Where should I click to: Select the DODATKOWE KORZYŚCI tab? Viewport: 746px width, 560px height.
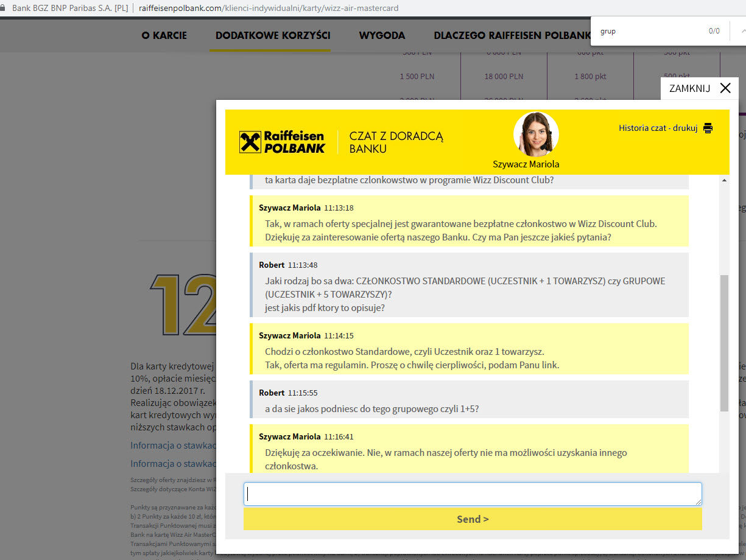pyautogui.click(x=273, y=35)
